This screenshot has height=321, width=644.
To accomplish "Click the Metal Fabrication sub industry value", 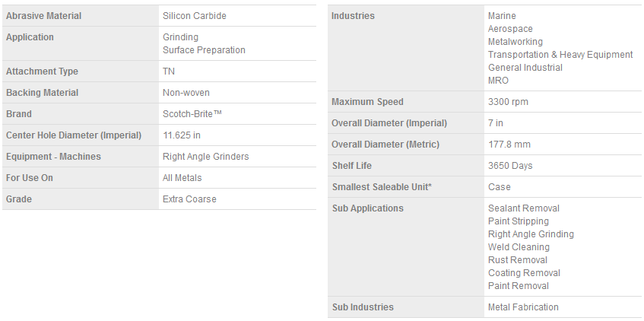I will click(x=523, y=307).
